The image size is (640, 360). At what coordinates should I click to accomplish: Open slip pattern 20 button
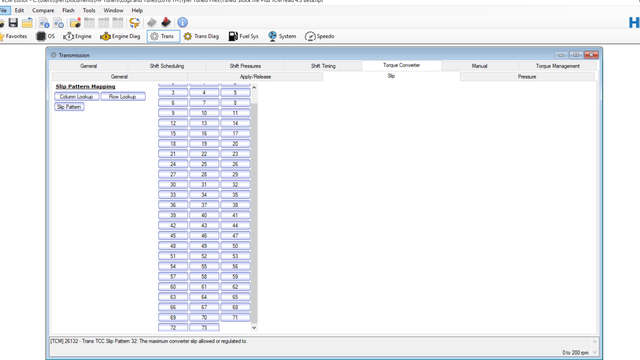(x=235, y=144)
